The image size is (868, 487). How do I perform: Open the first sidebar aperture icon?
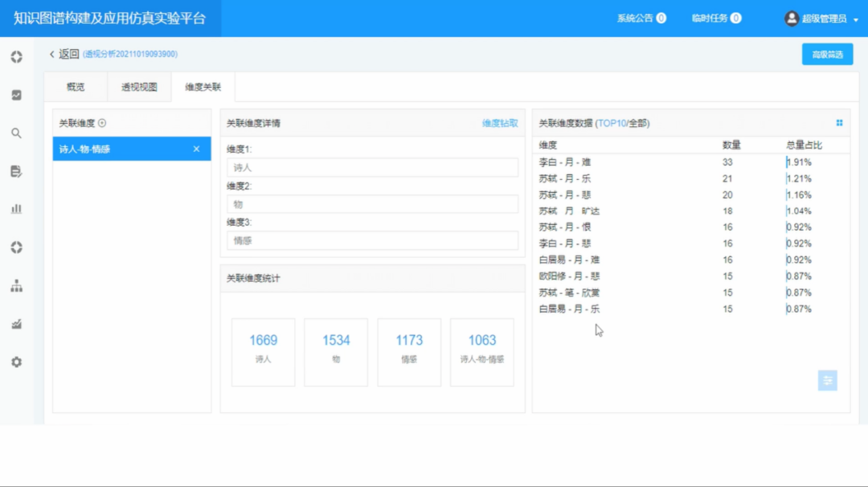click(17, 57)
